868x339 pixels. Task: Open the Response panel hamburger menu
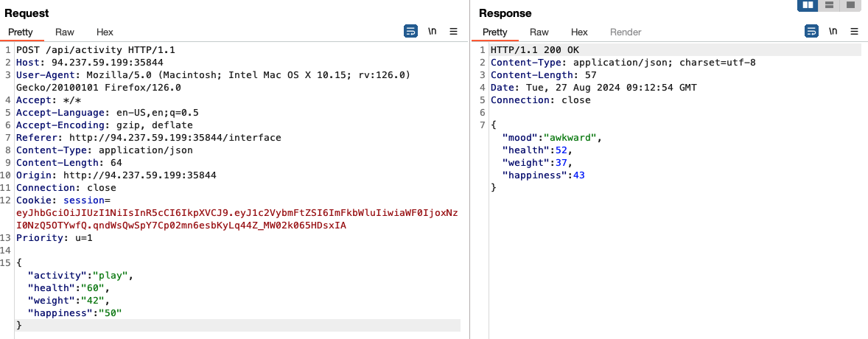(x=855, y=31)
